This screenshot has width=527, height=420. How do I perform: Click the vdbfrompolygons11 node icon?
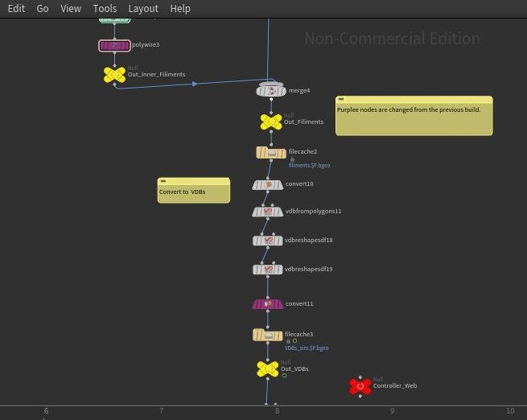pos(268,212)
